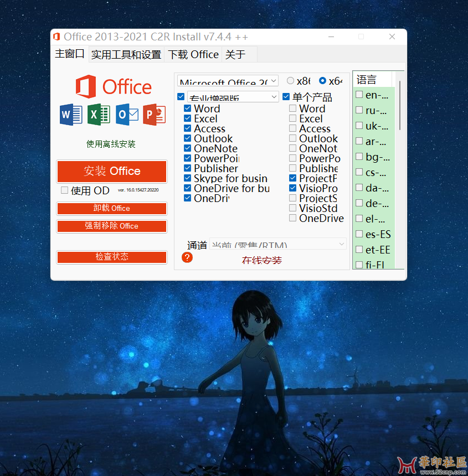Uncheck VisioPro single product checkbox
Viewport: 468px width, 476px height.
(x=293, y=188)
